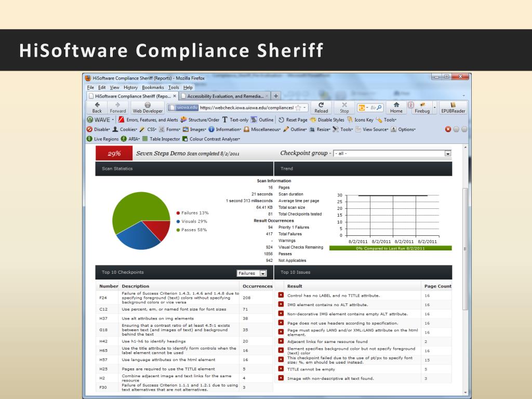
Task: Open the ARIA dropdown menu
Action: click(130, 139)
